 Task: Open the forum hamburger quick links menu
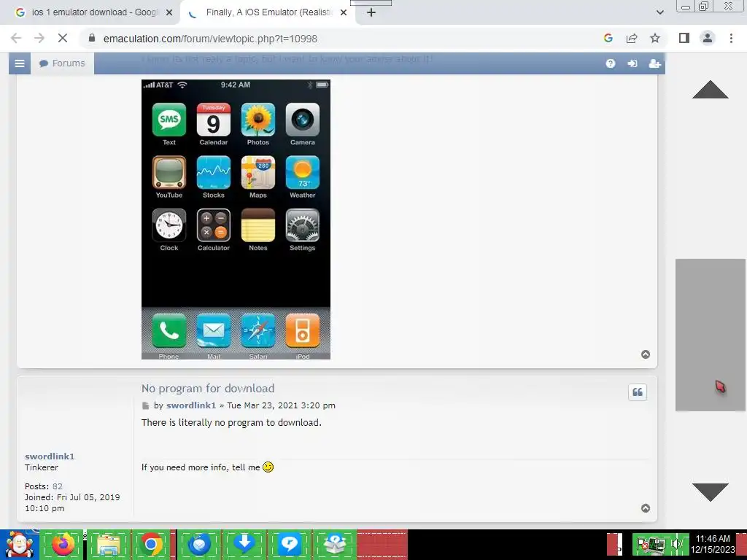click(x=20, y=63)
